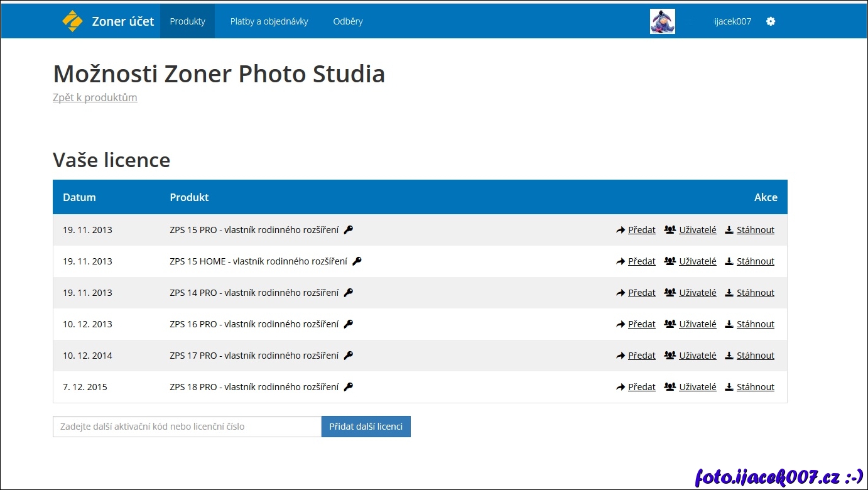
Task: Click the Zoner logo icon
Action: click(72, 21)
